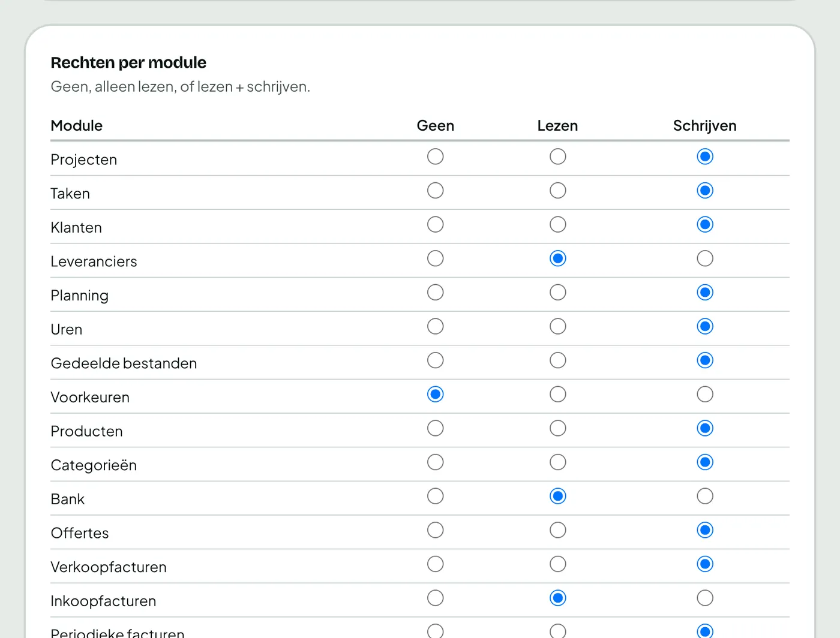Screen dimensions: 840x638
Task: Click the "Module" column header
Action: pos(77,125)
